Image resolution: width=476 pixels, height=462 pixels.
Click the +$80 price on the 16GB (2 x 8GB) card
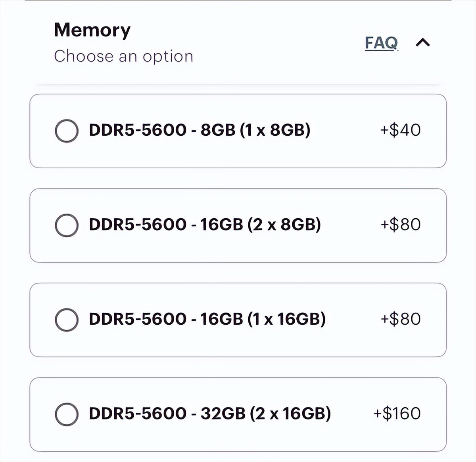click(x=401, y=224)
